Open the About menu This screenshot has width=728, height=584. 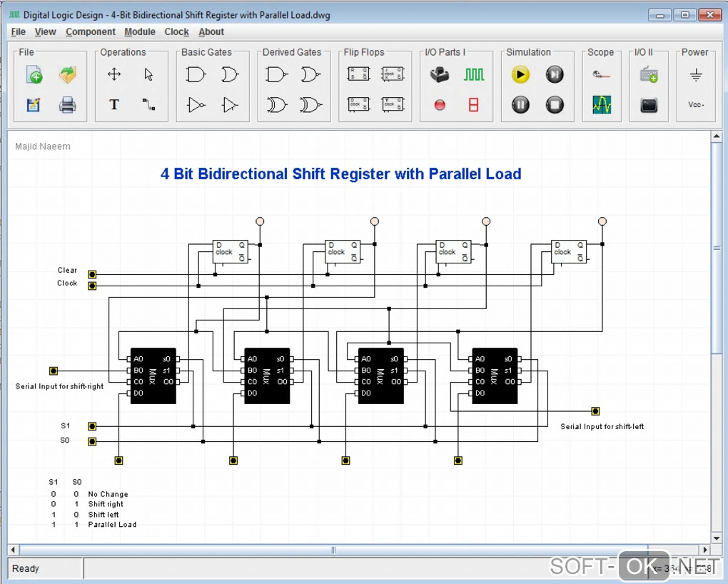tap(211, 31)
